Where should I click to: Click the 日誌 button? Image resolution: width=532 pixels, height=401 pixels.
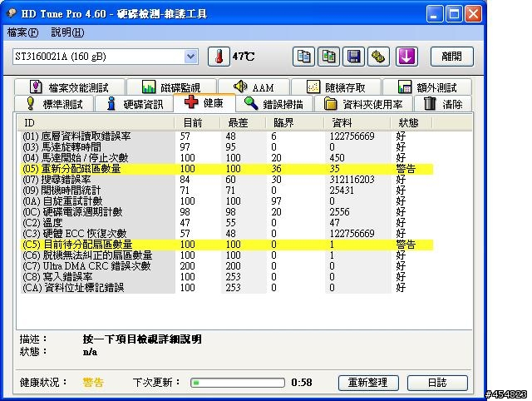[x=437, y=383]
